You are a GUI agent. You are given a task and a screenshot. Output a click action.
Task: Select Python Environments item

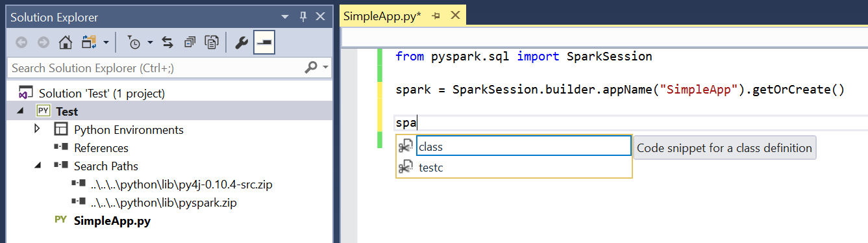[129, 130]
